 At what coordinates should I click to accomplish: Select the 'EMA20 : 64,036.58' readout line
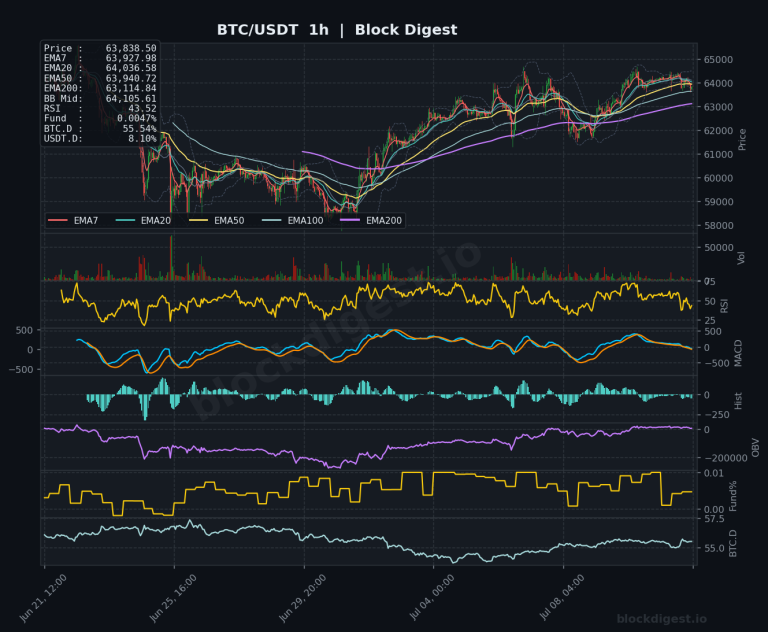(x=100, y=68)
